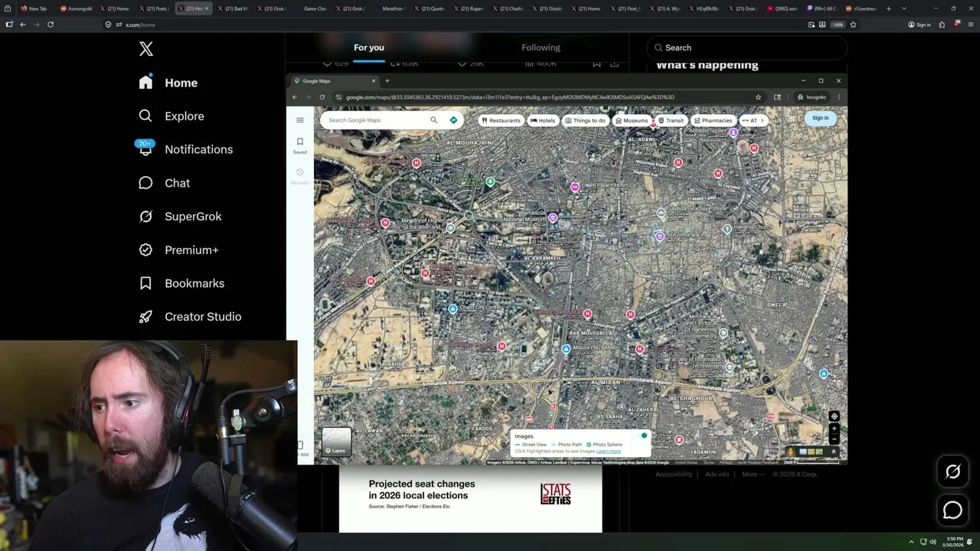Viewport: 980px width, 551px height.
Task: Show hidden system tray icons
Action: 911,542
